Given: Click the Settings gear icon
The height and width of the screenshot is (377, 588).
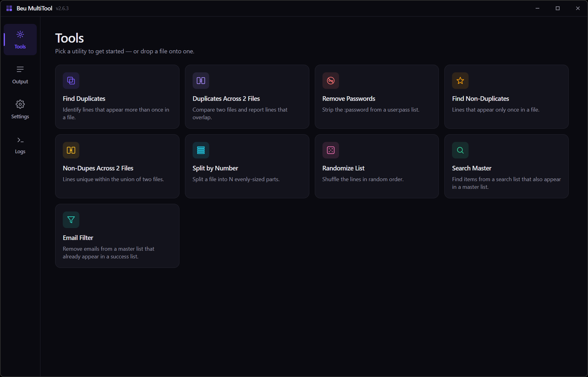Looking at the screenshot, I should click(20, 104).
